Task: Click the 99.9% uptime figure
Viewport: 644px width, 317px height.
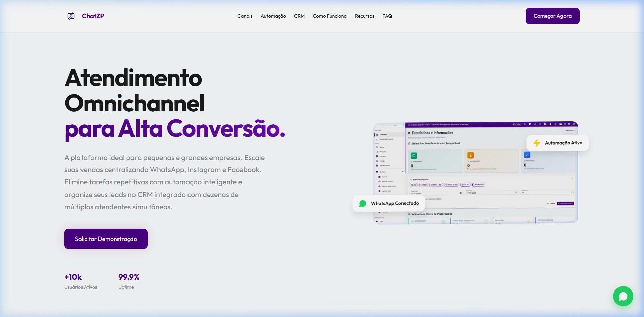Action: tap(129, 277)
